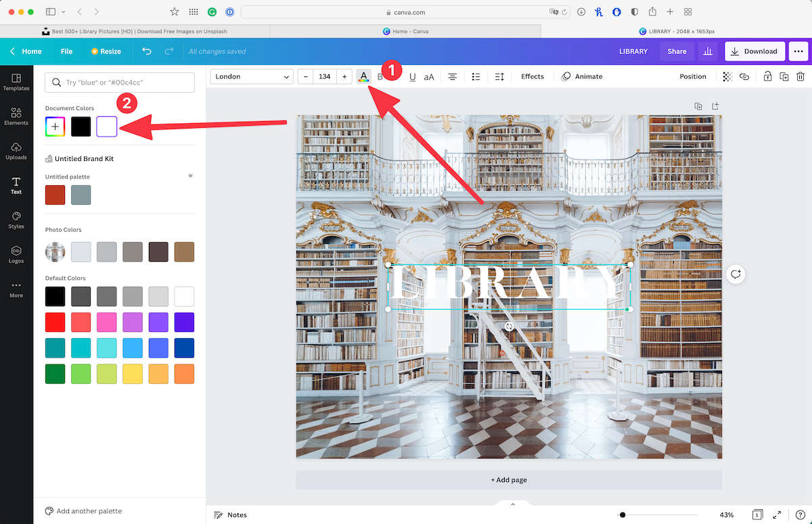Expand the London font dropdown
The image size is (812, 524).
[x=251, y=77]
